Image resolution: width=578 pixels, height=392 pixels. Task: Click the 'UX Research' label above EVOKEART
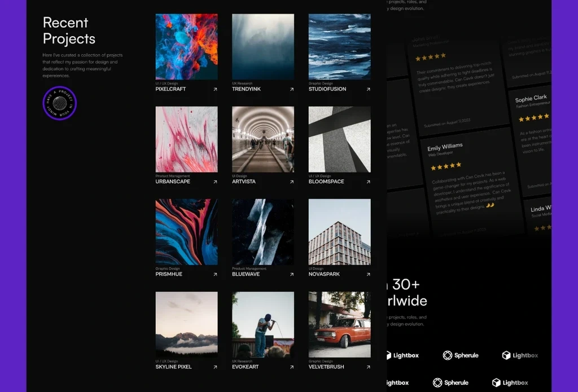tap(242, 362)
